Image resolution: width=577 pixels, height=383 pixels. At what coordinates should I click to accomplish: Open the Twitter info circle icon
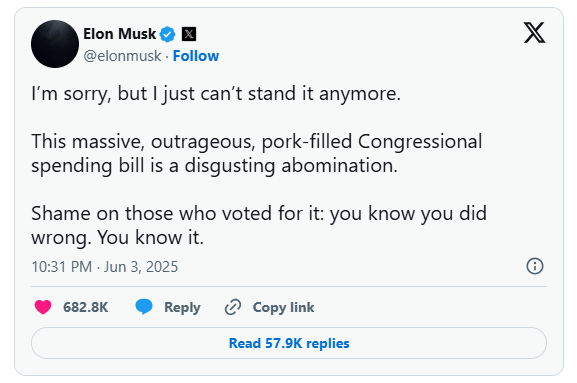[535, 266]
